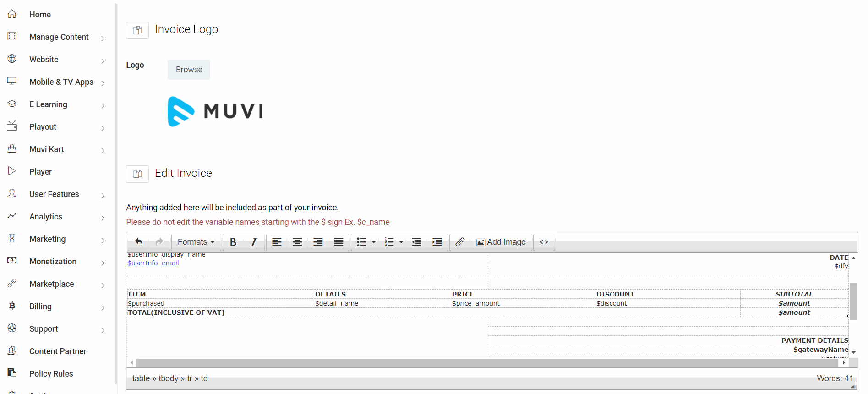Open the Formats dropdown
Screen dimensions: 868x394
[196, 242]
